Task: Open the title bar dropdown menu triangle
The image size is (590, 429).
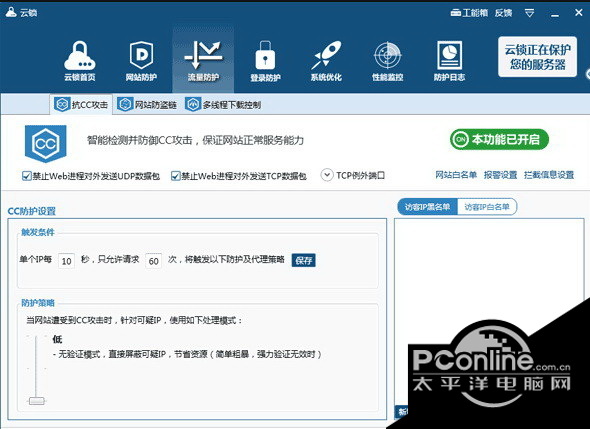Action: 529,14
